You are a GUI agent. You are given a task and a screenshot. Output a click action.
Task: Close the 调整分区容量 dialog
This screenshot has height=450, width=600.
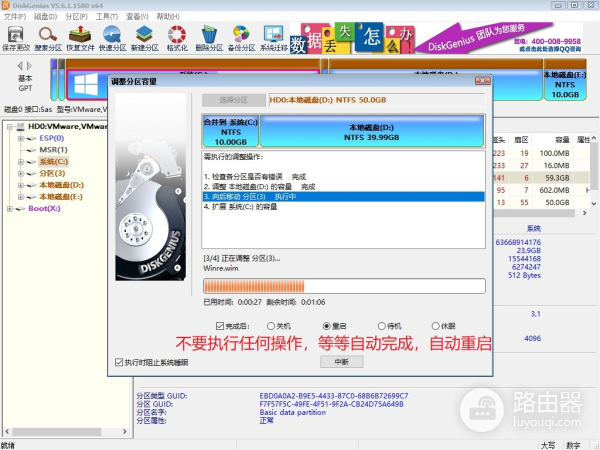click(x=483, y=81)
